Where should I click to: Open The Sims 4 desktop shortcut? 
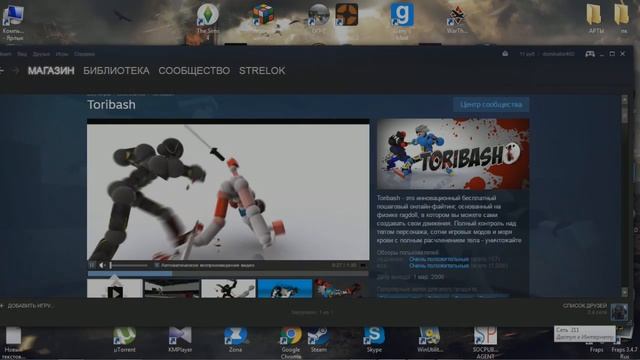207,18
